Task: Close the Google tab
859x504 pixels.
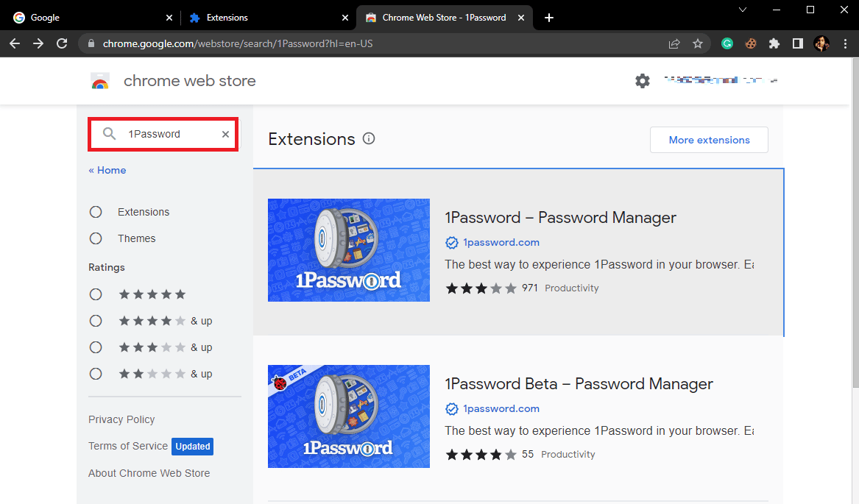Action: pos(169,18)
